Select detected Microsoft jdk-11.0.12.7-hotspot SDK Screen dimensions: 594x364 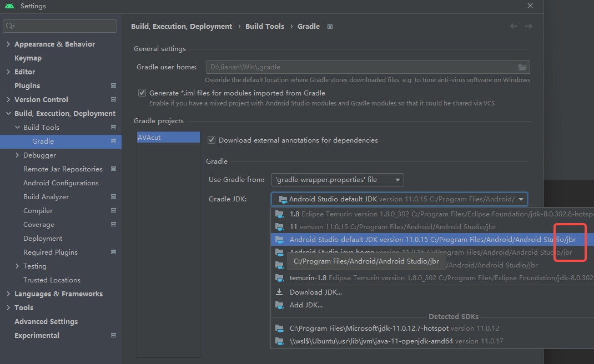(432, 328)
